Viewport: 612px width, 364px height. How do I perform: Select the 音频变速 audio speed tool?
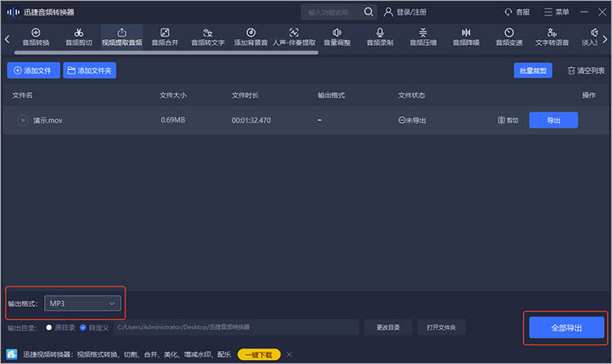(x=509, y=37)
